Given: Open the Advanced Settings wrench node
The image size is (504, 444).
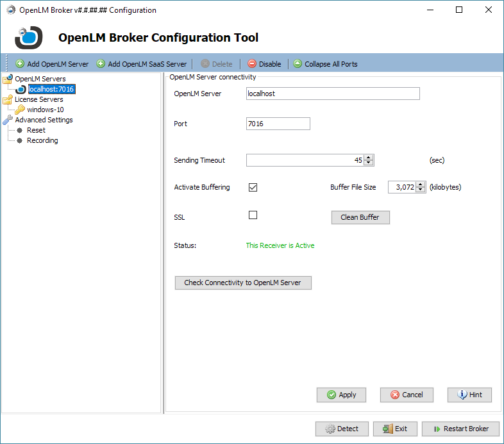Looking at the screenshot, I should 8,120.
